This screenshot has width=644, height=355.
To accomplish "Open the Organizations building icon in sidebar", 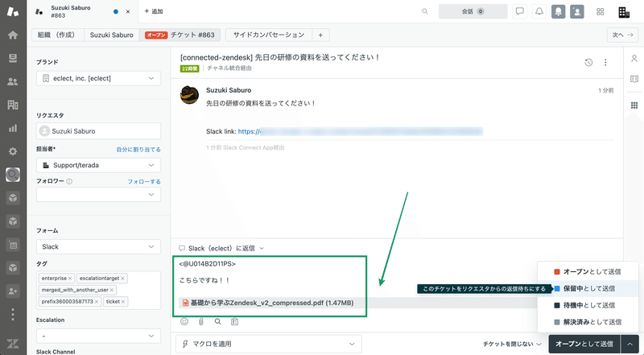I will [13, 105].
